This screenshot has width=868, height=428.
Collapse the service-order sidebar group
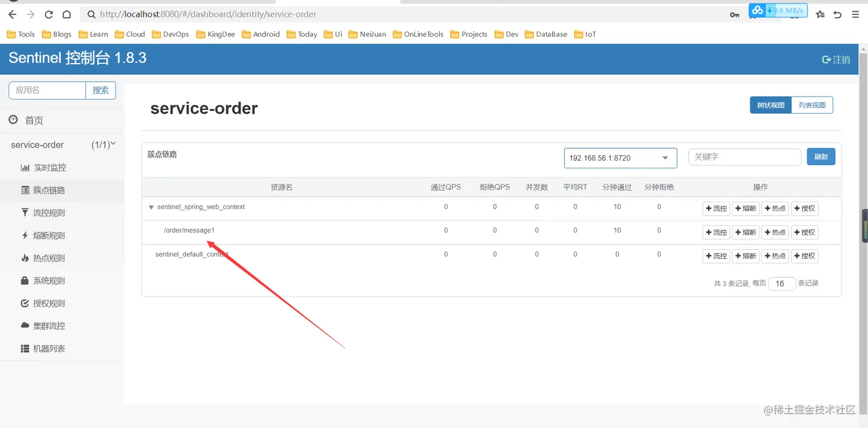point(62,145)
